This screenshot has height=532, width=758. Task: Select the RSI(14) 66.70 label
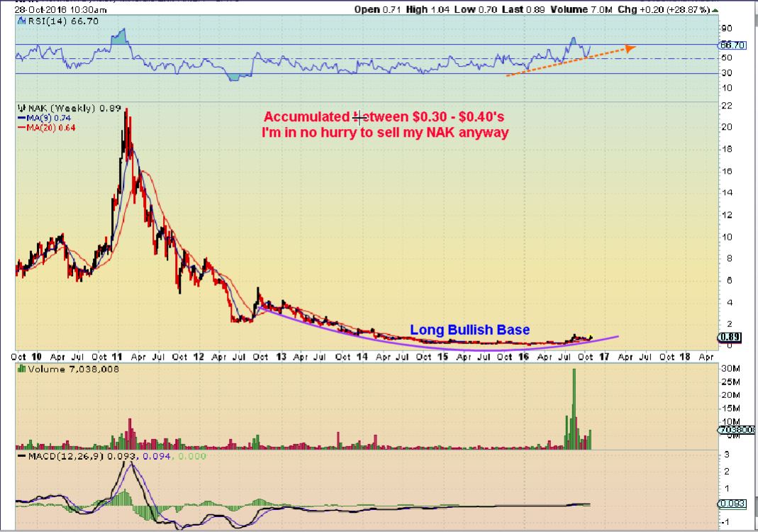coord(63,21)
